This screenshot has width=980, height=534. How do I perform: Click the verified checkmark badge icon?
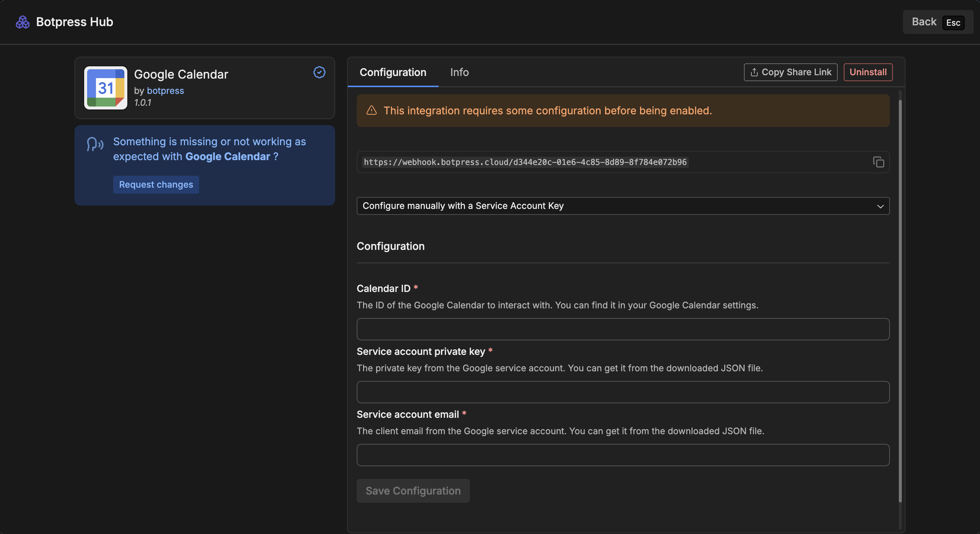(x=319, y=72)
